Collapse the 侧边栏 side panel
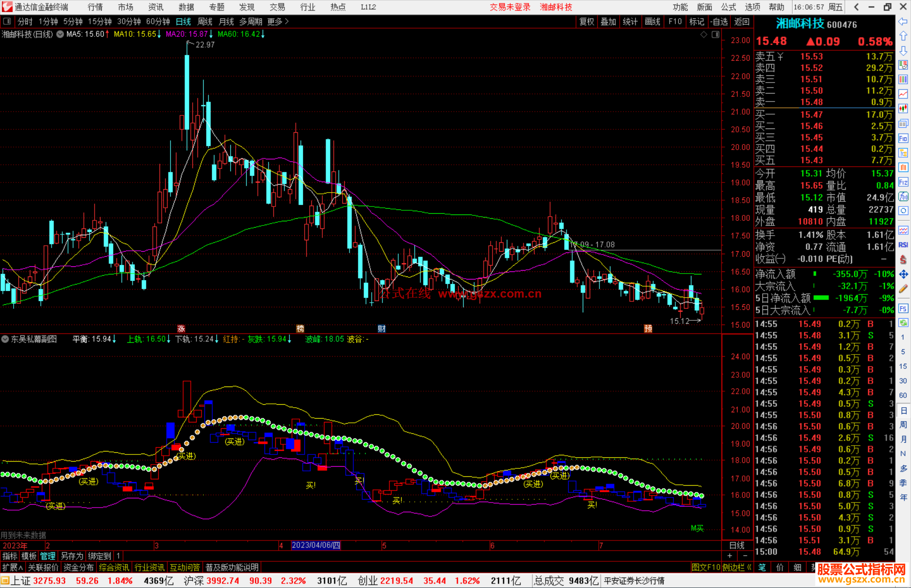 (736, 567)
